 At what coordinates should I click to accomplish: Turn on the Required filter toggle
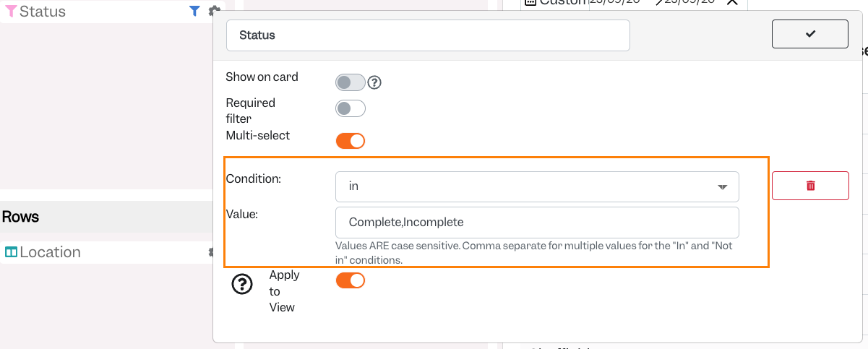coord(351,108)
